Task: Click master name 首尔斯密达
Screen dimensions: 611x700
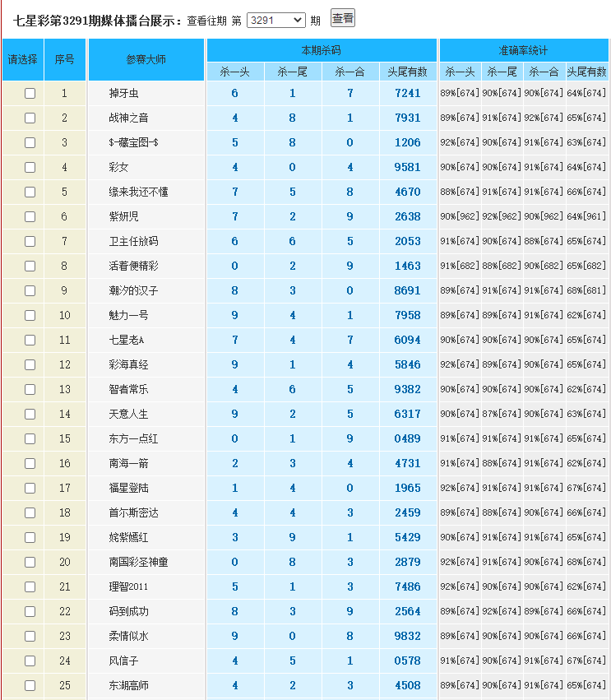Action: [133, 513]
